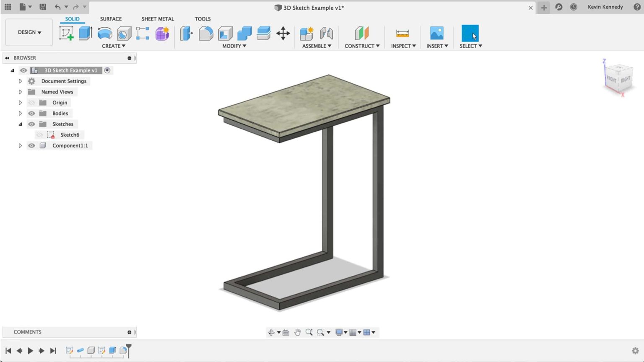Expand the Named Views folder

pos(20,92)
